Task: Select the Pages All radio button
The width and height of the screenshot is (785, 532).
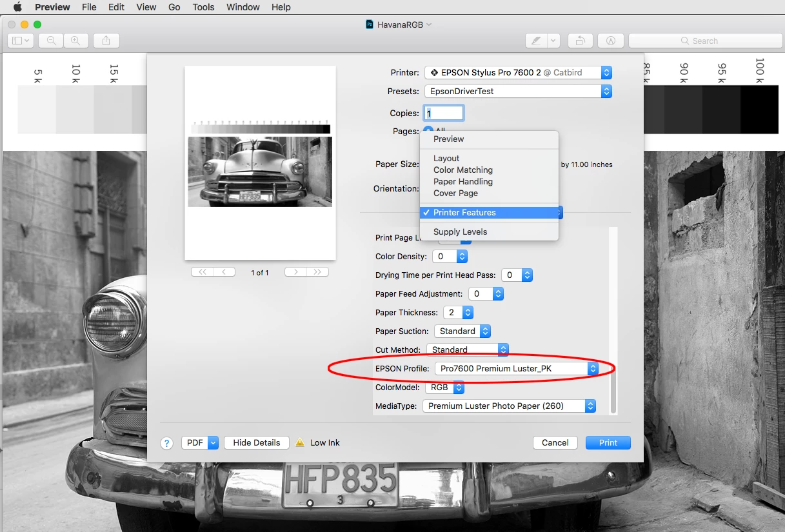Action: [x=428, y=131]
